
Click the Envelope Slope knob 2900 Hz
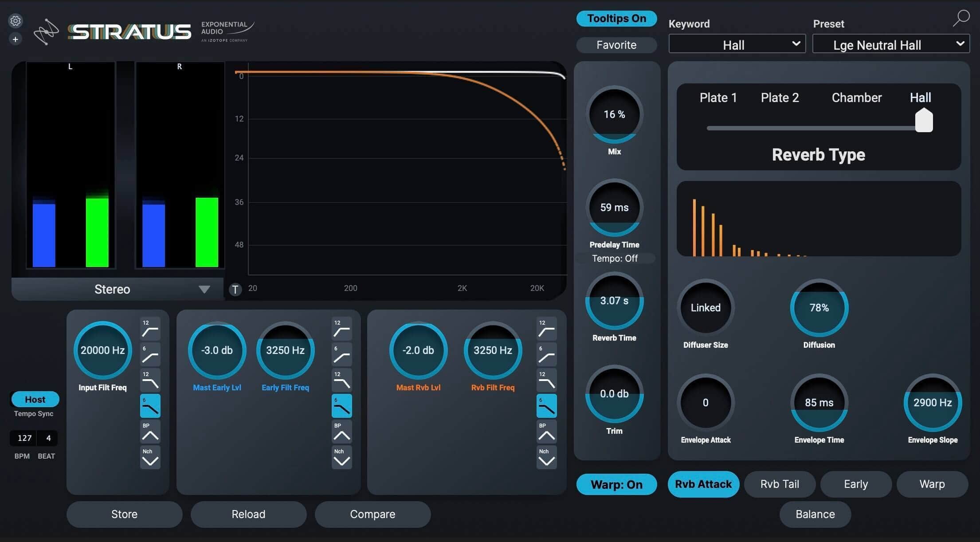coord(933,403)
